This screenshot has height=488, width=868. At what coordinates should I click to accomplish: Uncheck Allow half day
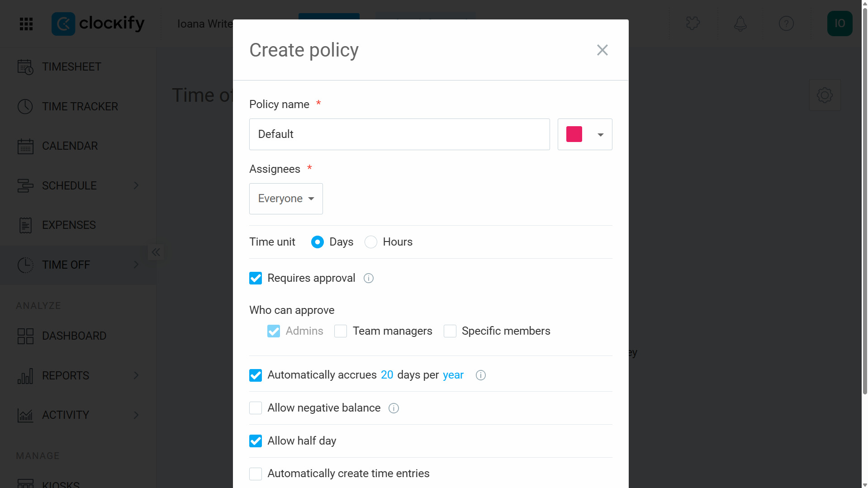coord(256,441)
